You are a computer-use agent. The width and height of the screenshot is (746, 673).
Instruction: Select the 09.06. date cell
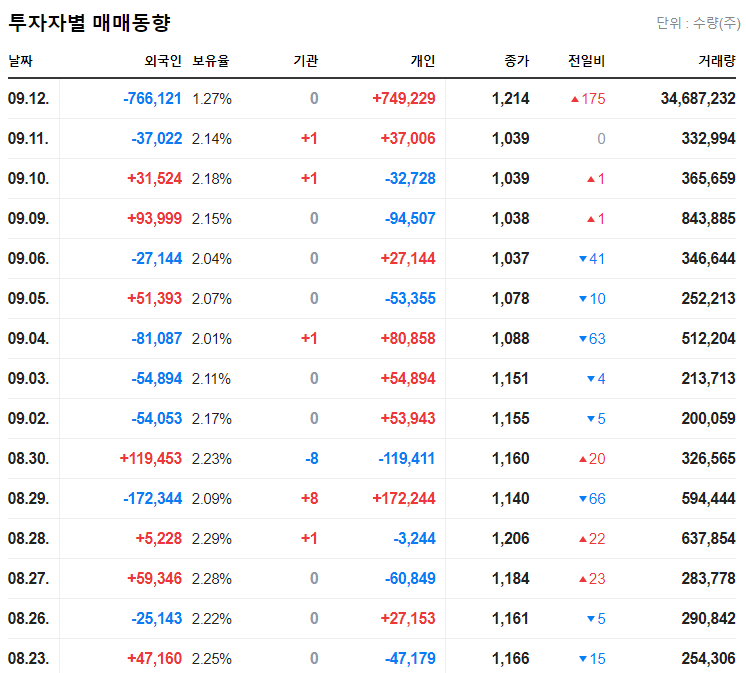(x=29, y=258)
